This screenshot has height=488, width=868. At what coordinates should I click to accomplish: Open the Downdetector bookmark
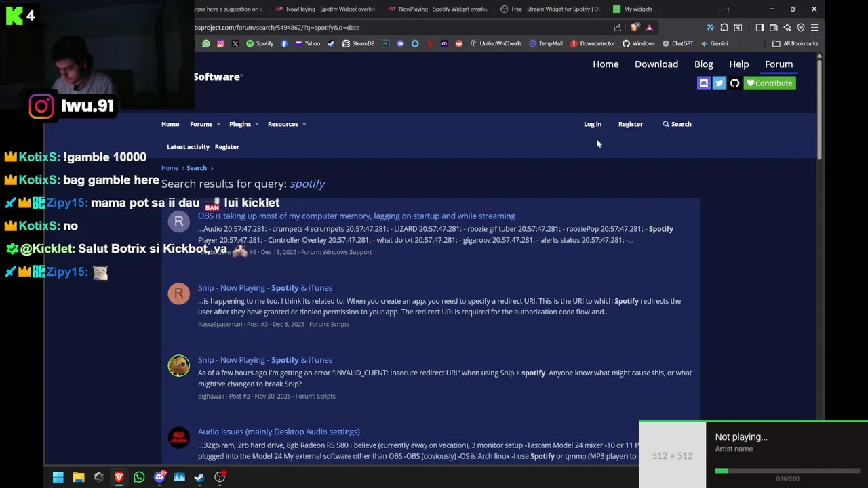(593, 43)
